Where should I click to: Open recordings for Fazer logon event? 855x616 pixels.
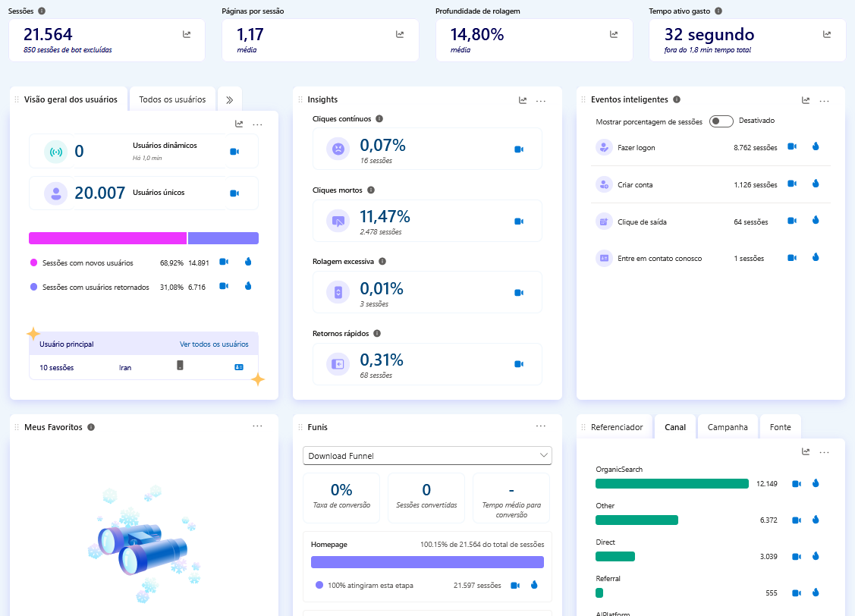pos(792,146)
